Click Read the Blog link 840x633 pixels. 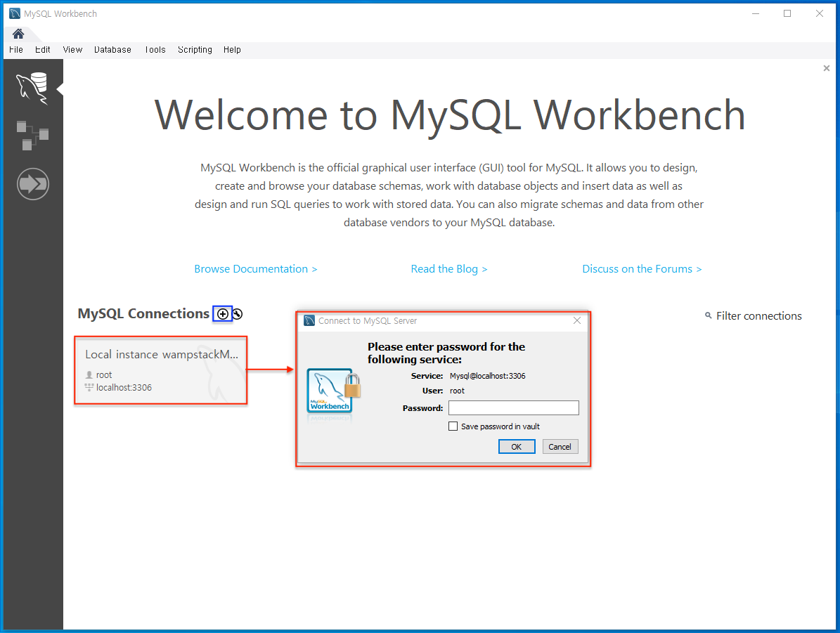coord(449,269)
